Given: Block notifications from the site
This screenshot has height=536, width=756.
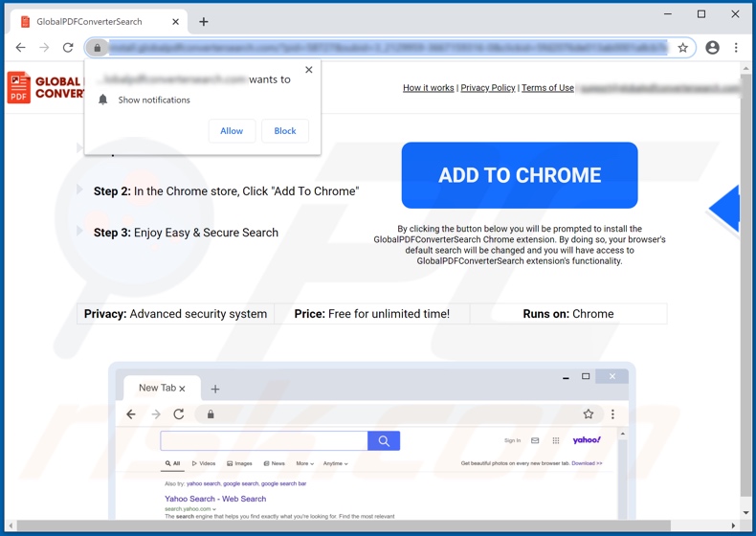Looking at the screenshot, I should [285, 131].
